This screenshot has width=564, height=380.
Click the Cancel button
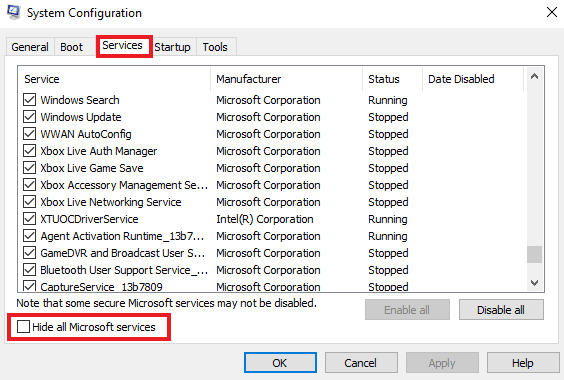(361, 363)
